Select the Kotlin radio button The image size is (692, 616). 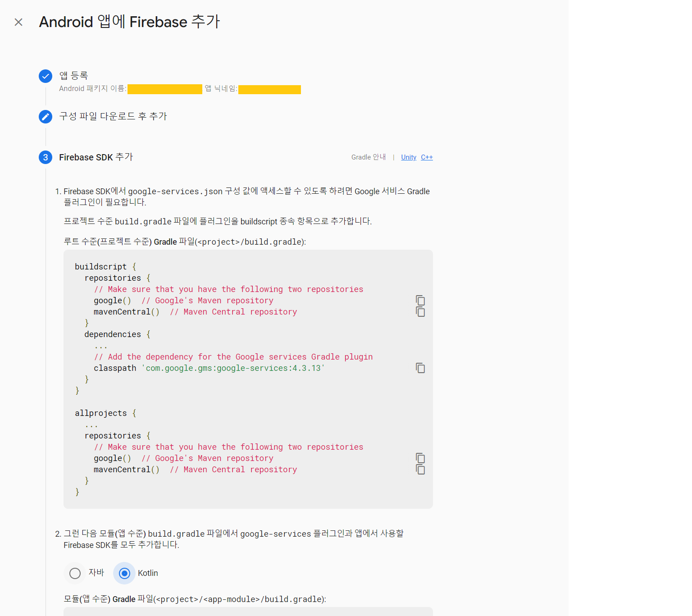tap(124, 573)
